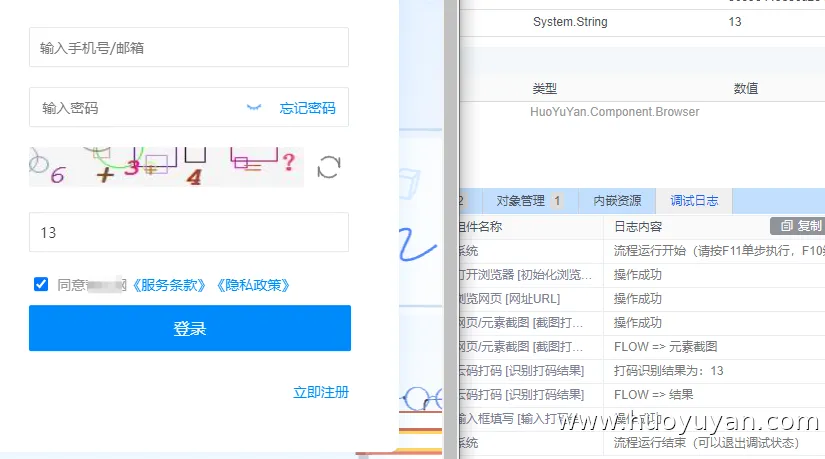Image resolution: width=825 pixels, height=459 pixels.
Task: Switch to the 对象管理 tab
Action: (530, 201)
